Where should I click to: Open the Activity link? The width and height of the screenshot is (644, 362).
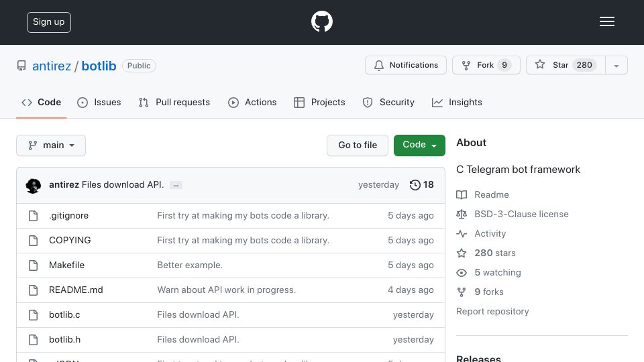point(490,233)
